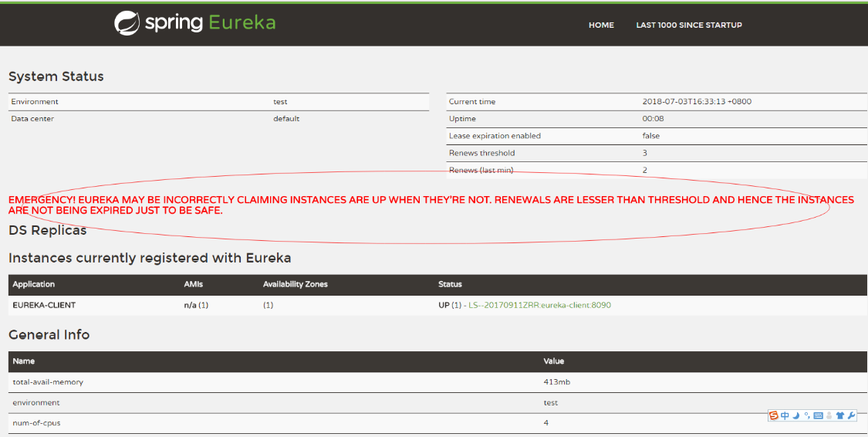Viewport: 868px width, 437px height.
Task: Click the Spring Eureka logo
Action: (x=195, y=23)
